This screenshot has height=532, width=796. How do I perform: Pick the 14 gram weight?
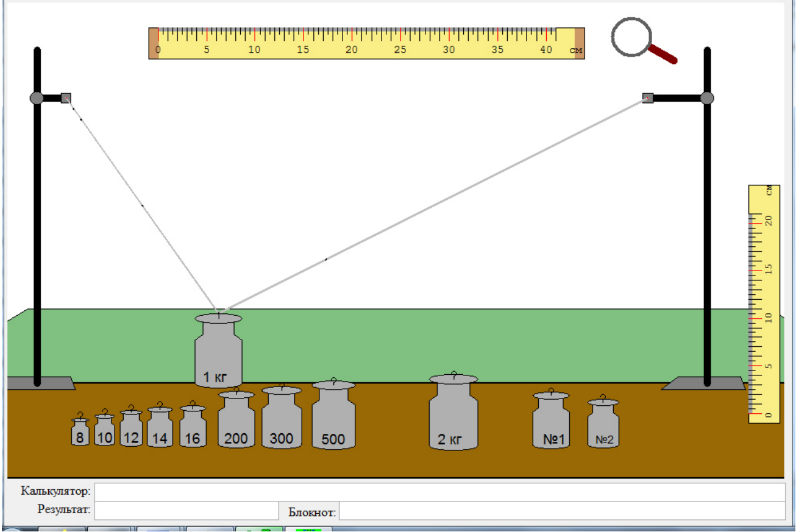[x=160, y=425]
